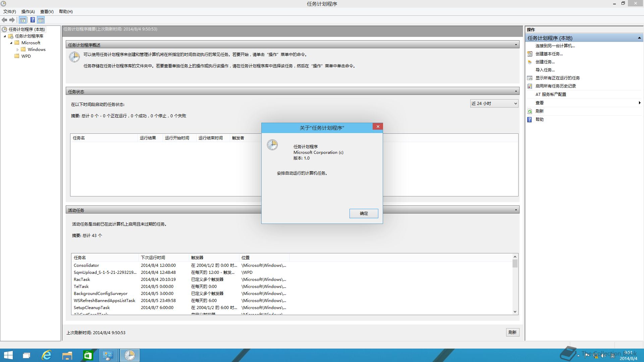Click the Back arrow toolbar icon
Screen dimensions: 644x362
coord(4,20)
